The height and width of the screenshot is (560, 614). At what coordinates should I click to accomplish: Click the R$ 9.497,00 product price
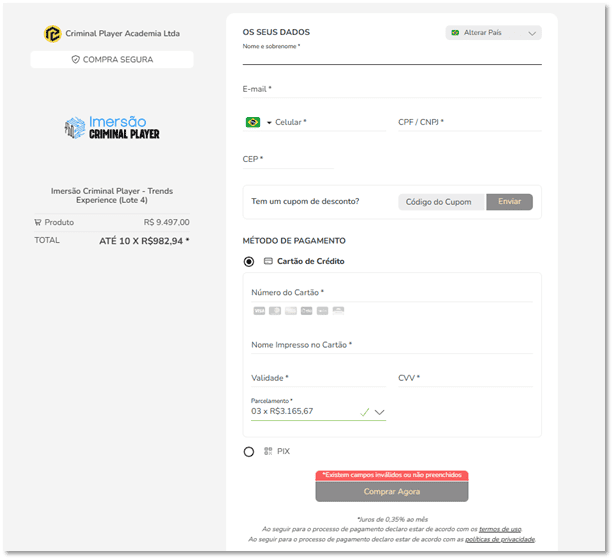pos(166,222)
